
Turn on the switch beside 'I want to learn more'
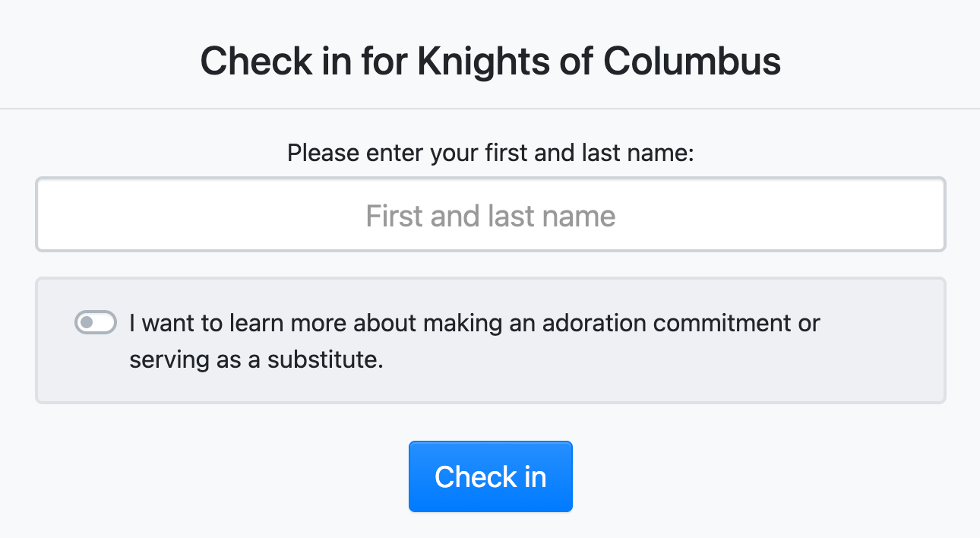(96, 323)
